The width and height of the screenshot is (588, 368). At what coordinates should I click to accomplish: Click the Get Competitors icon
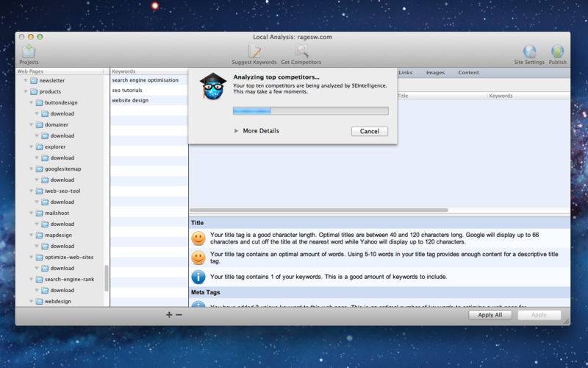click(x=301, y=52)
